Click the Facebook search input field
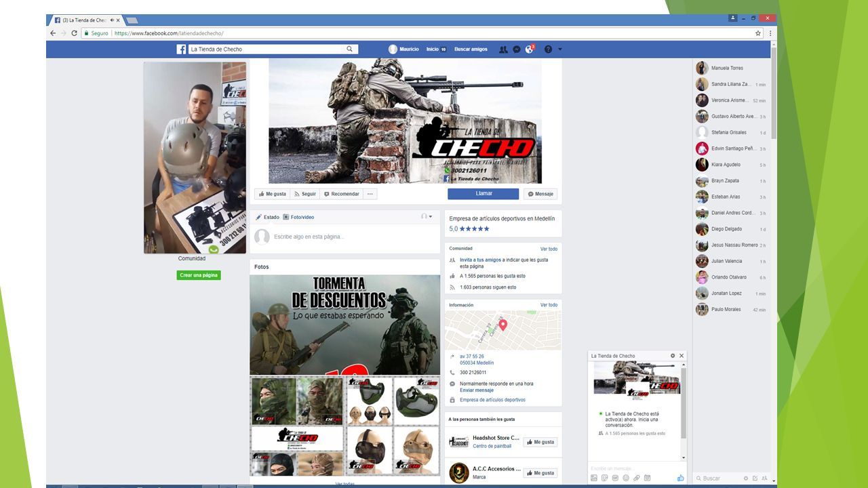The width and height of the screenshot is (868, 488). pos(266,49)
